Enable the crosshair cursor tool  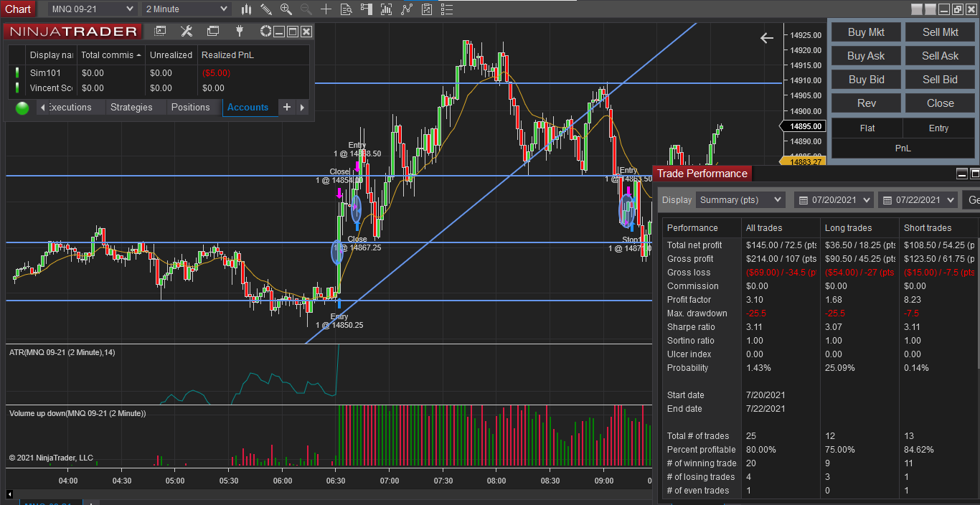[x=326, y=9]
